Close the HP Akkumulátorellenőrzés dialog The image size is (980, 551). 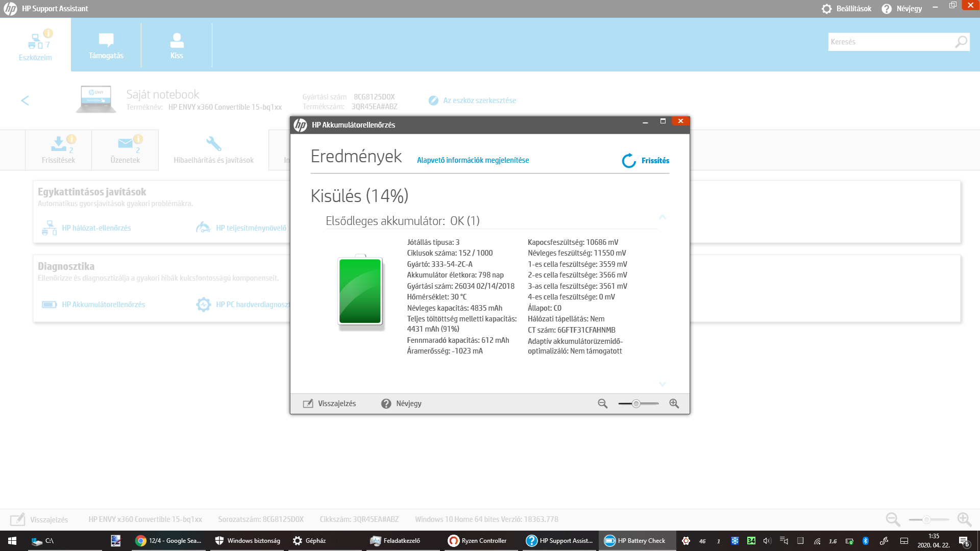pos(680,121)
